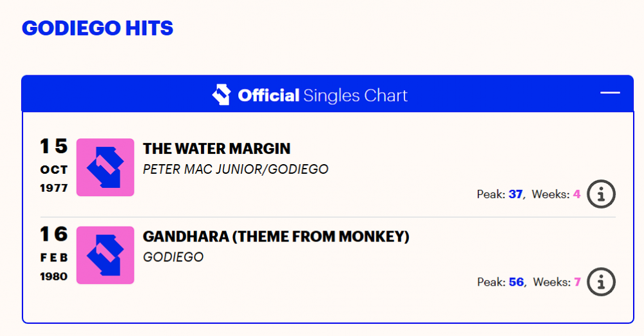
Task: Open PETER MAC JUNIOR/GODIEGO artist link
Action: 235,169
